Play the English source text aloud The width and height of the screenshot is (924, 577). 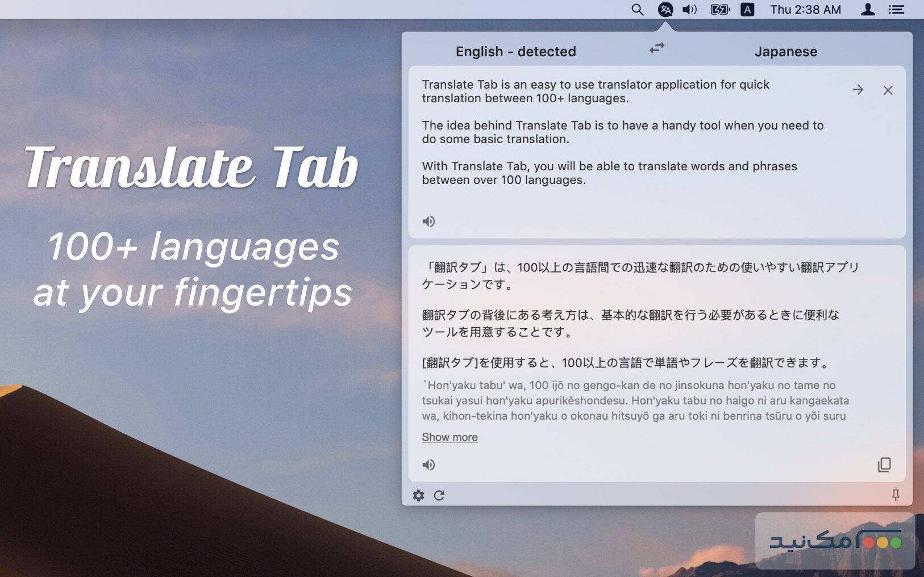tap(429, 221)
